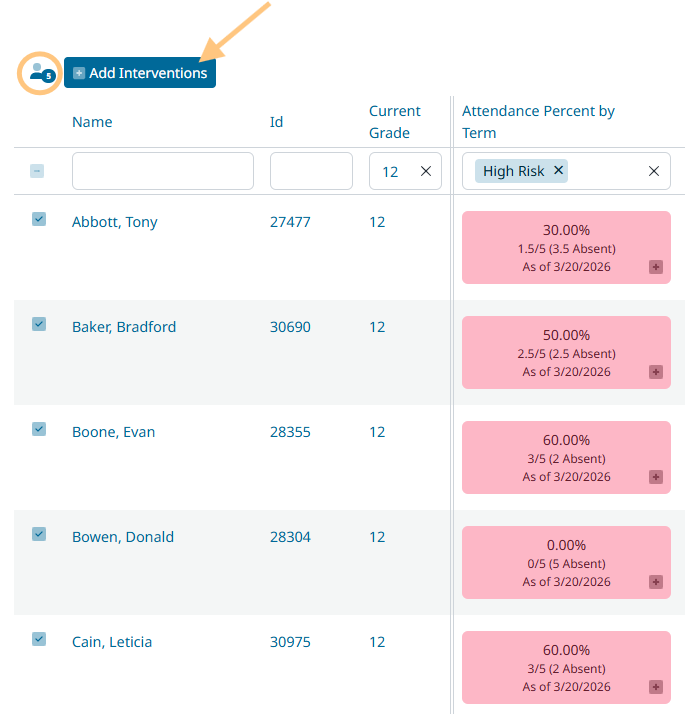Expand Tony Abbott's attendance plus icon
This screenshot has height=714, width=685.
(656, 267)
